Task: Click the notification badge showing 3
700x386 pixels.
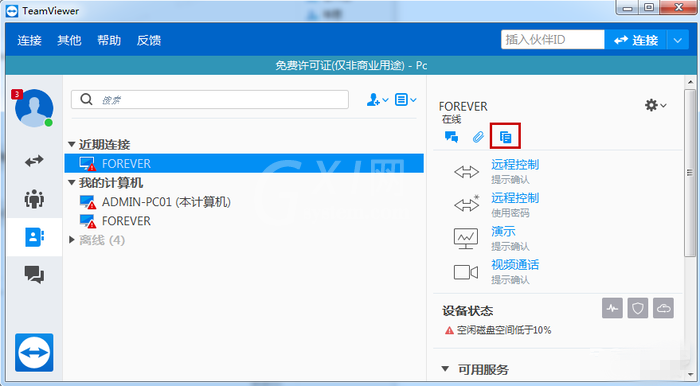Action: coord(17,94)
